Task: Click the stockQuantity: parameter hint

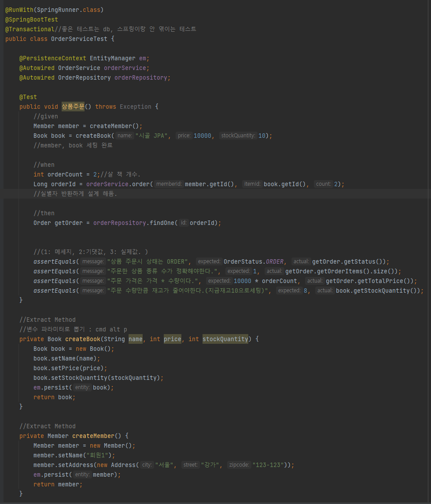Action: pos(238,136)
